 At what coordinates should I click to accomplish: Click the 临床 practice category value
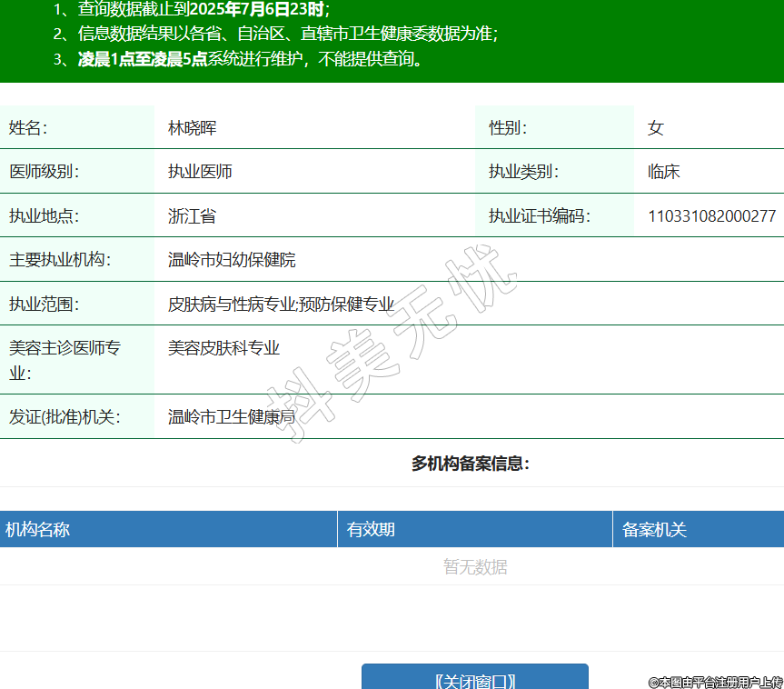coord(663,172)
